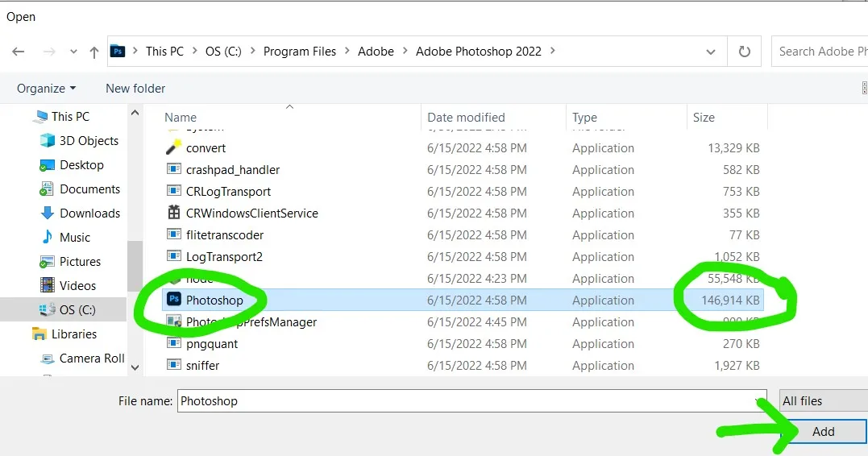The image size is (868, 456).
Task: Select the Photoshop application file
Action: [x=214, y=301]
